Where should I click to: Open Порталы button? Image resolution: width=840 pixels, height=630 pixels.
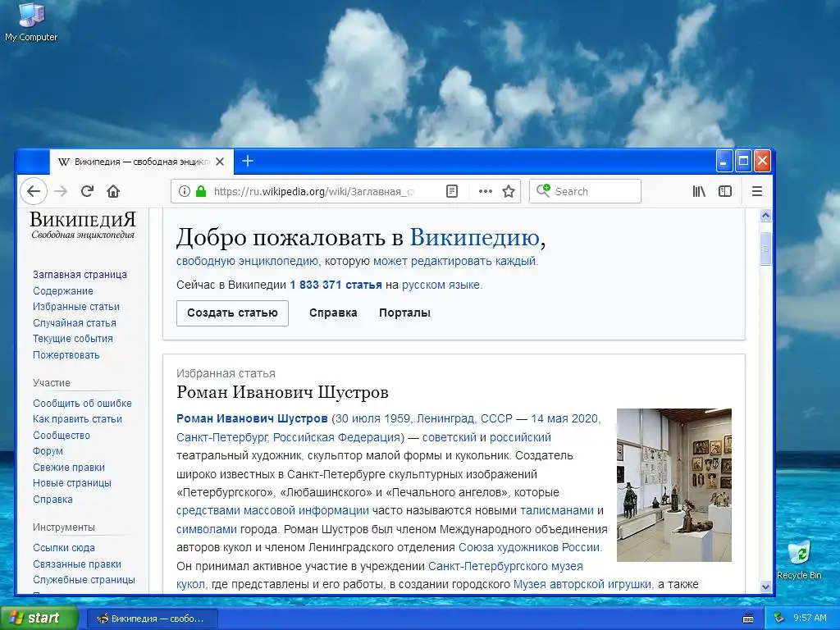(404, 313)
